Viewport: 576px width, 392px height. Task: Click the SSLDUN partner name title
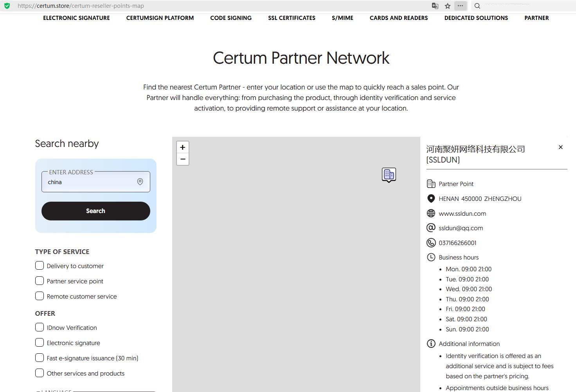[x=475, y=154]
